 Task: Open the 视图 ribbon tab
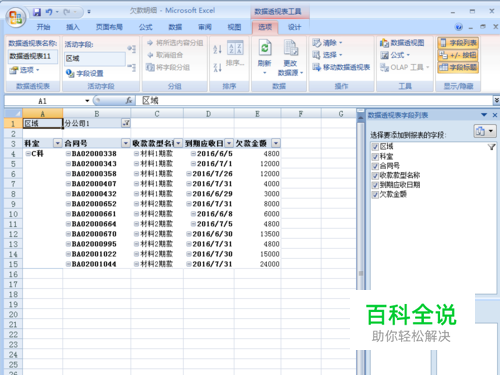pos(234,27)
